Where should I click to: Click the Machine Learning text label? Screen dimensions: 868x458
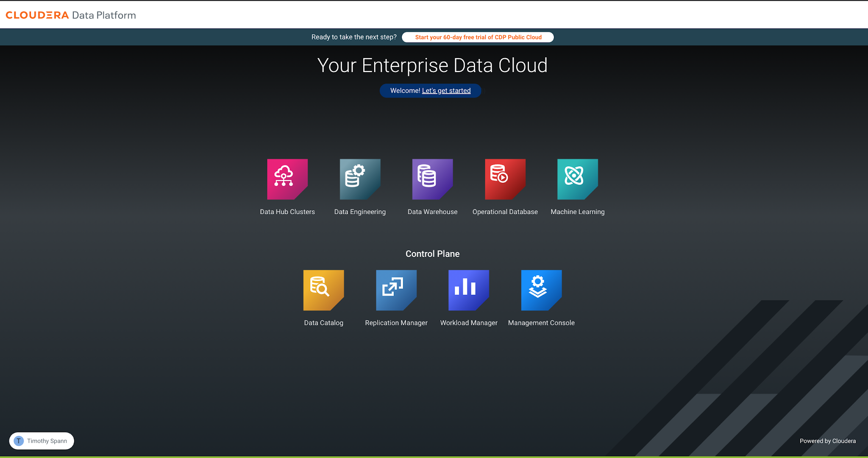coord(577,212)
